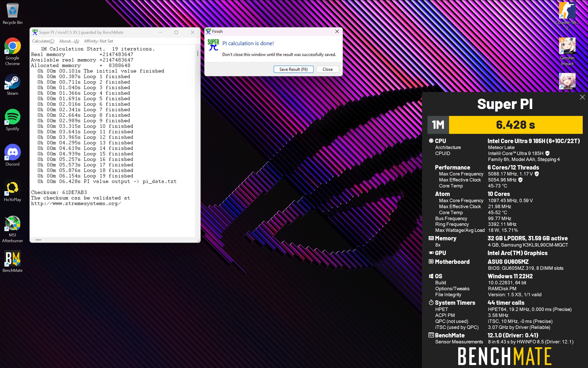The image size is (588, 368).
Task: Click the 1M label in the result panel
Action: click(438, 125)
